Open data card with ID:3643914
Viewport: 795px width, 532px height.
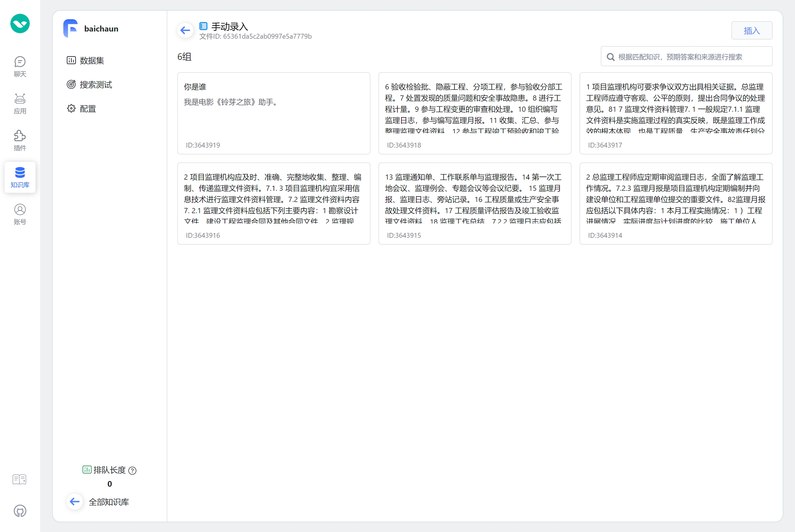coord(676,203)
